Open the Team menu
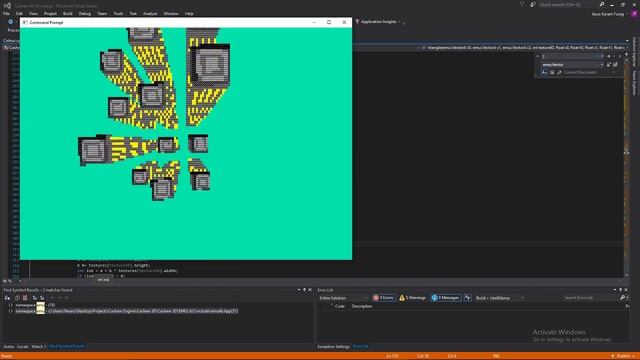This screenshot has width=640, height=360. [102, 13]
